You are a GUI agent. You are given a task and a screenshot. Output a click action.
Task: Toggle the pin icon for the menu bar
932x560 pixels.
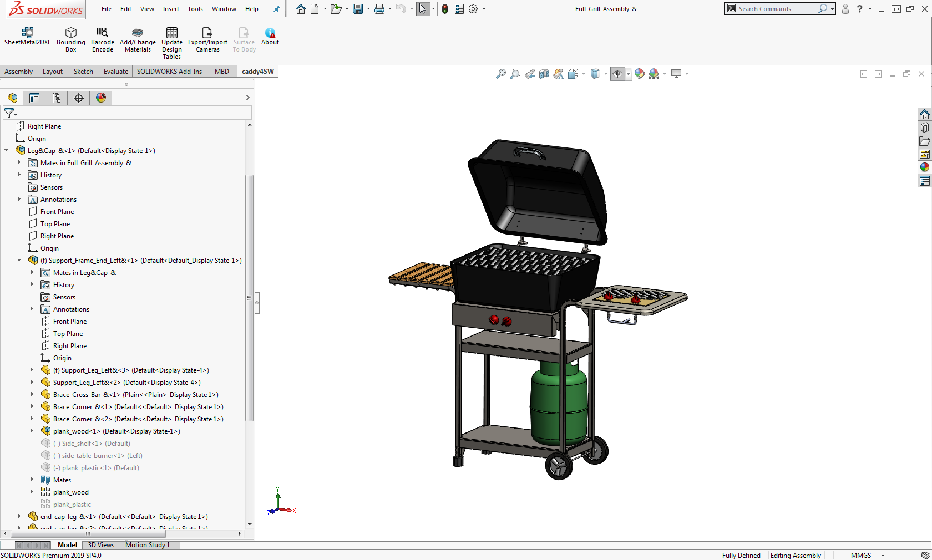click(276, 9)
